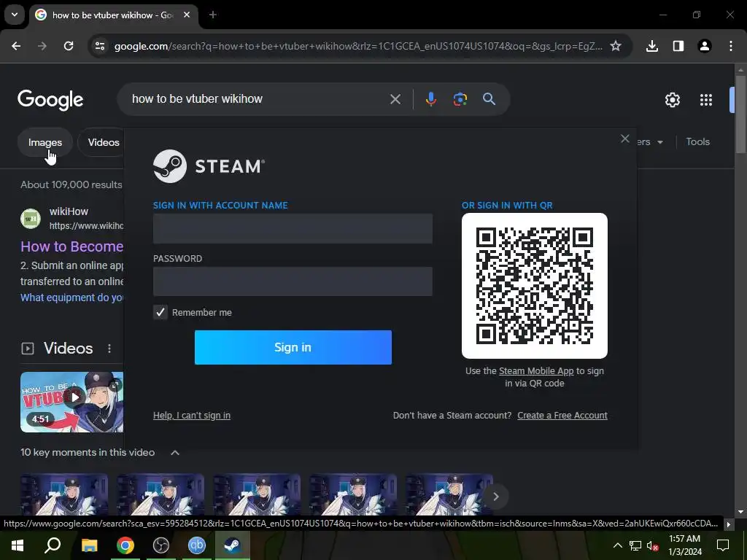View site information icon in address bar
Screen dimensions: 747x560
click(99, 46)
